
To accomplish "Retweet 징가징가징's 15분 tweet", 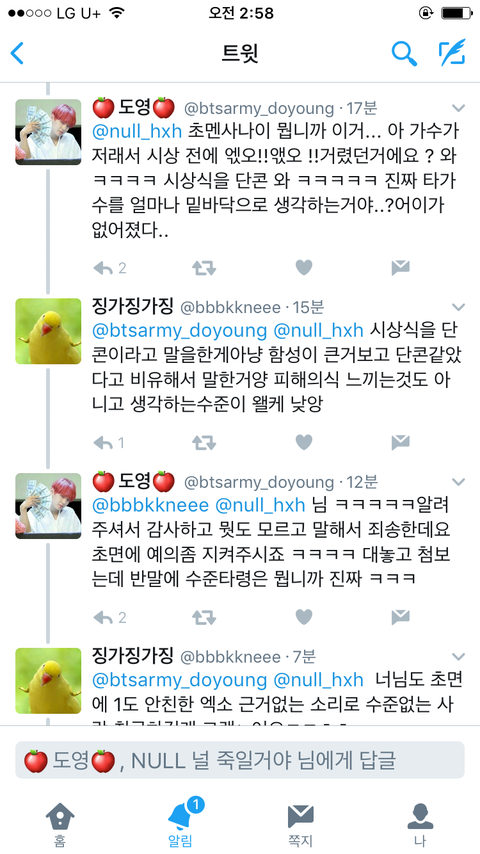I will (204, 442).
